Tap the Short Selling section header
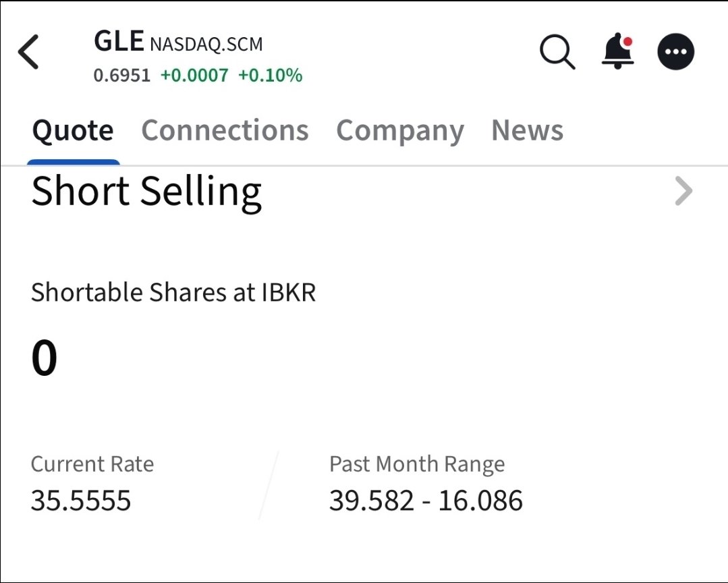Viewport: 728px width, 583px height. pos(146,192)
